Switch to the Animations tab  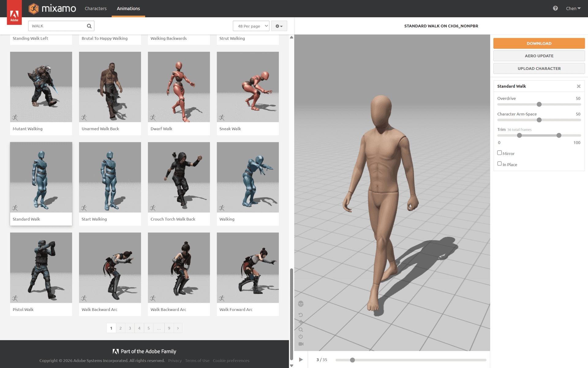(128, 8)
